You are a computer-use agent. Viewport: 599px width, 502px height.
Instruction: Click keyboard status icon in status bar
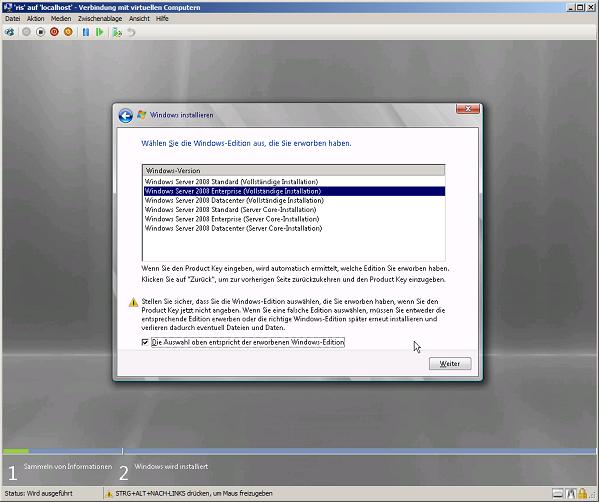tap(558, 494)
